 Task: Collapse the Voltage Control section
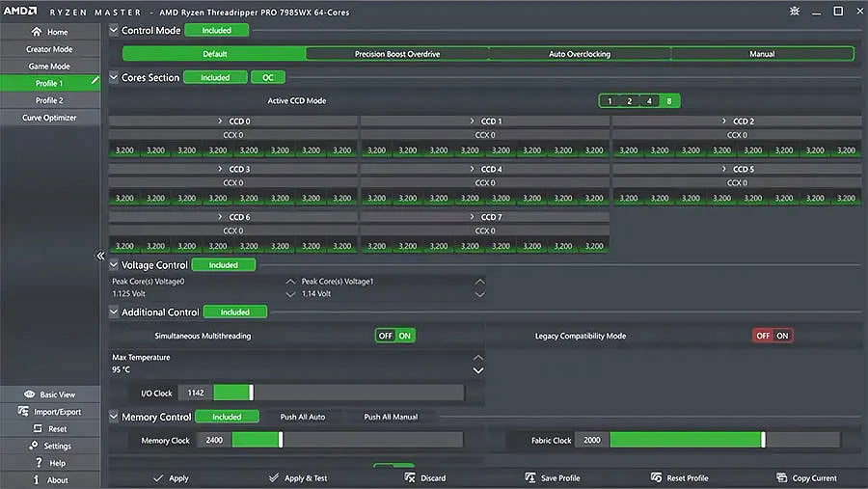tap(114, 264)
